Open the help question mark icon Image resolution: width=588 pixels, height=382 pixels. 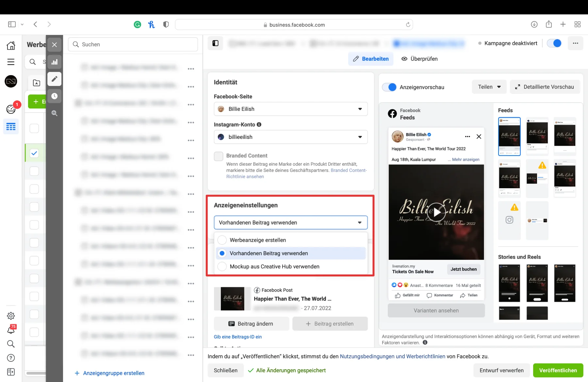pyautogui.click(x=11, y=358)
